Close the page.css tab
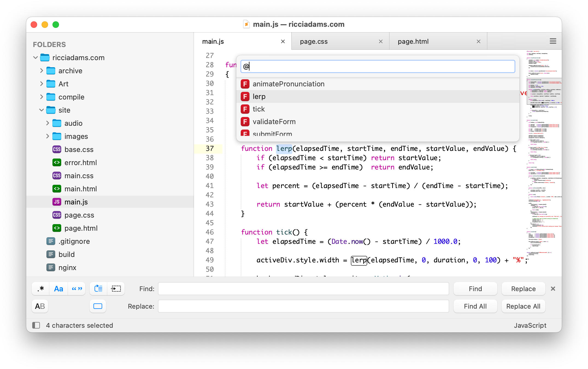This screenshot has height=369, width=588. pos(381,42)
